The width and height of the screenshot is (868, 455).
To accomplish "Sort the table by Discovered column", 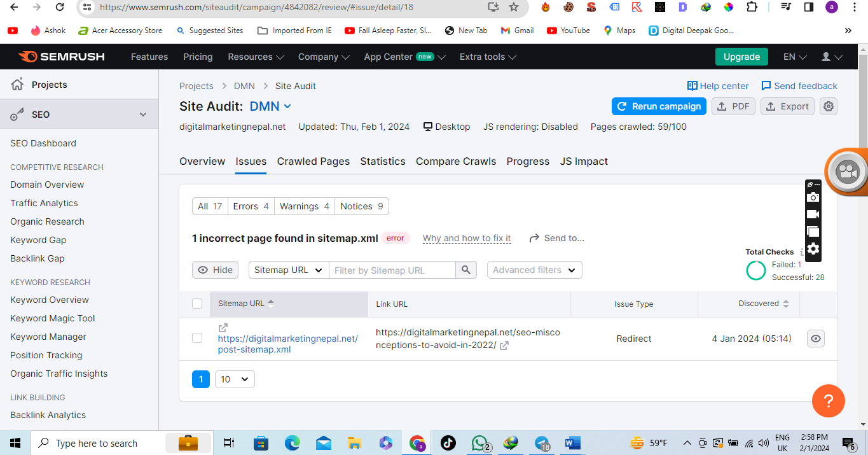I will [x=764, y=304].
